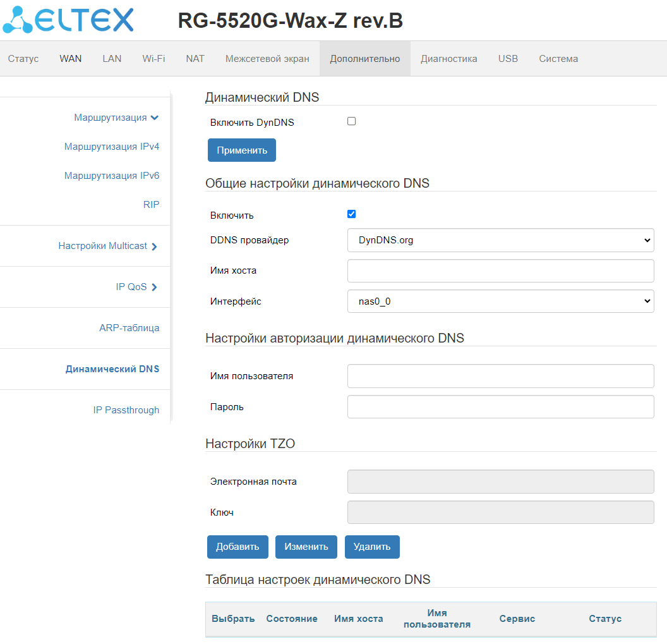Click the Добавить button
The height and width of the screenshot is (644, 667).
[x=237, y=547]
